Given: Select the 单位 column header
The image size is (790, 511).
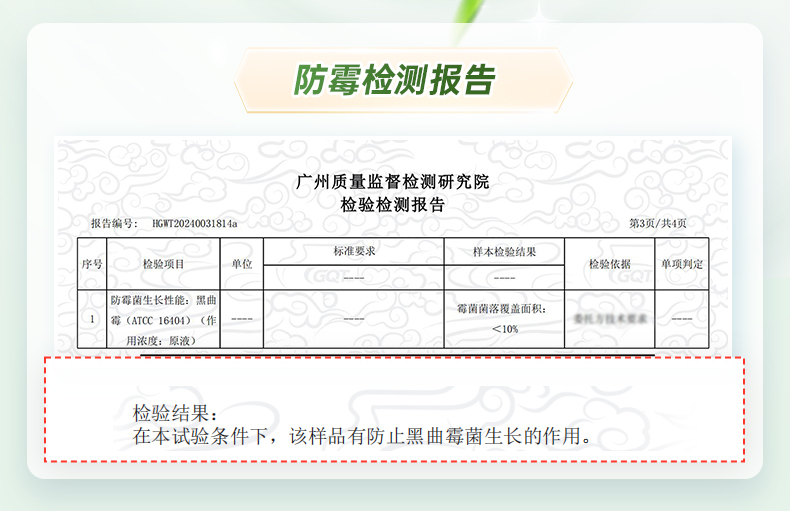Looking at the screenshot, I should tap(241, 264).
